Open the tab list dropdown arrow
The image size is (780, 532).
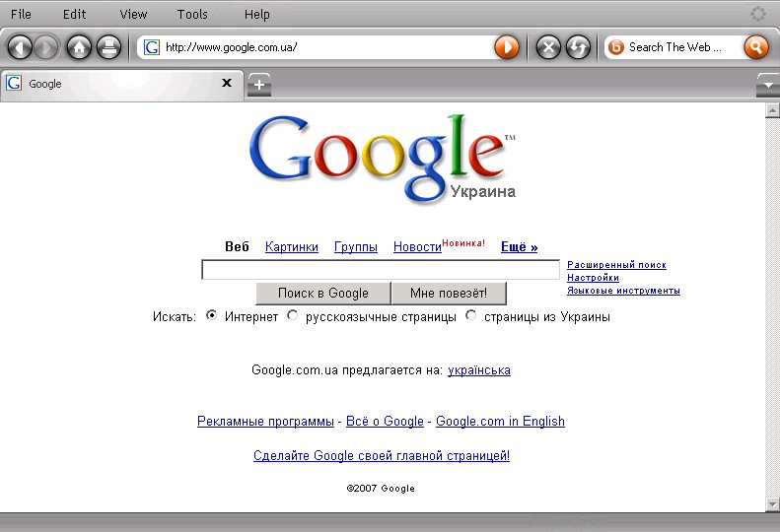(x=768, y=85)
